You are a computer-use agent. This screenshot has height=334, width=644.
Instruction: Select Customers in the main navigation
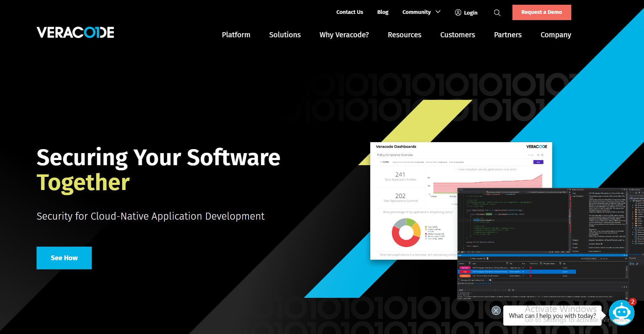[x=458, y=35]
